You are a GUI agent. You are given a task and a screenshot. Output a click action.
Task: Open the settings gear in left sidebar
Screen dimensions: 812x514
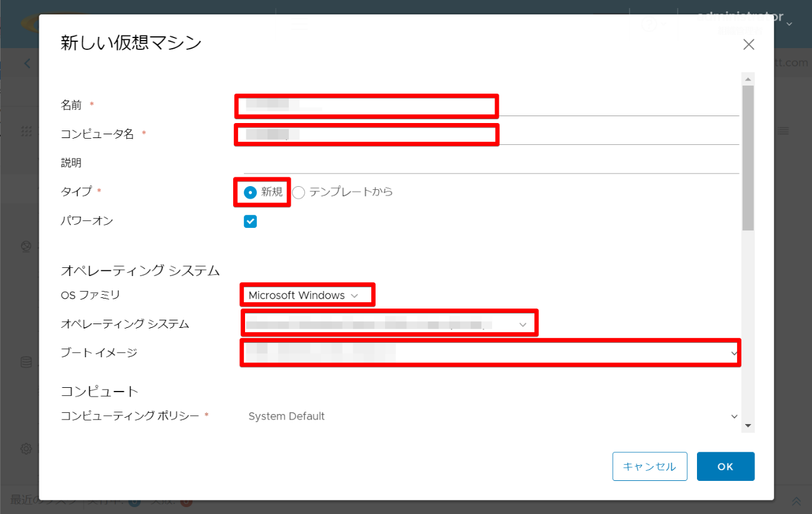pos(26,448)
